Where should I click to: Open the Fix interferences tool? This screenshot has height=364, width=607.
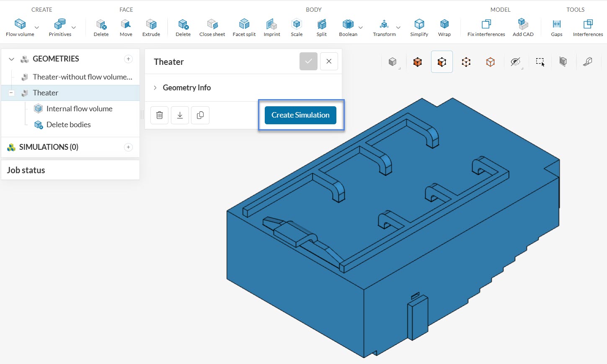(x=486, y=28)
